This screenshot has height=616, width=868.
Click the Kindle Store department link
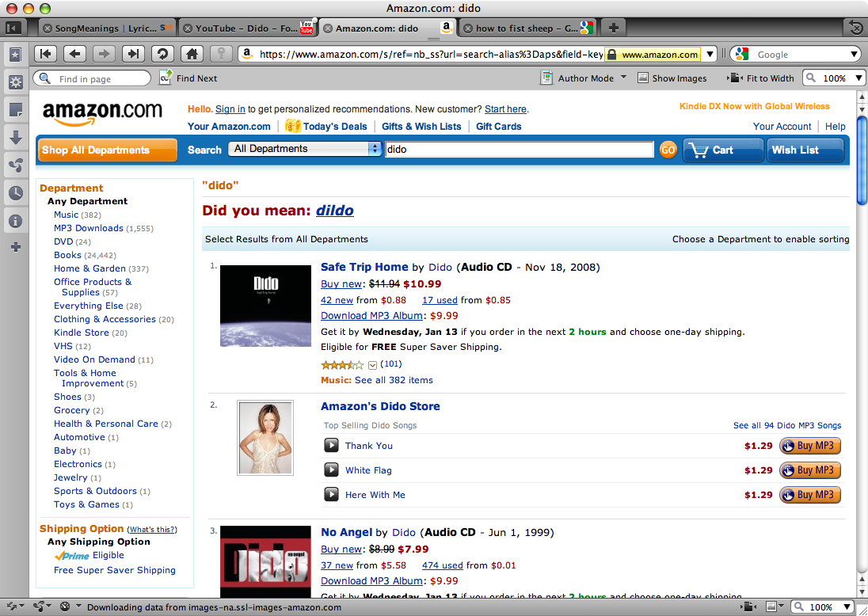coord(82,333)
